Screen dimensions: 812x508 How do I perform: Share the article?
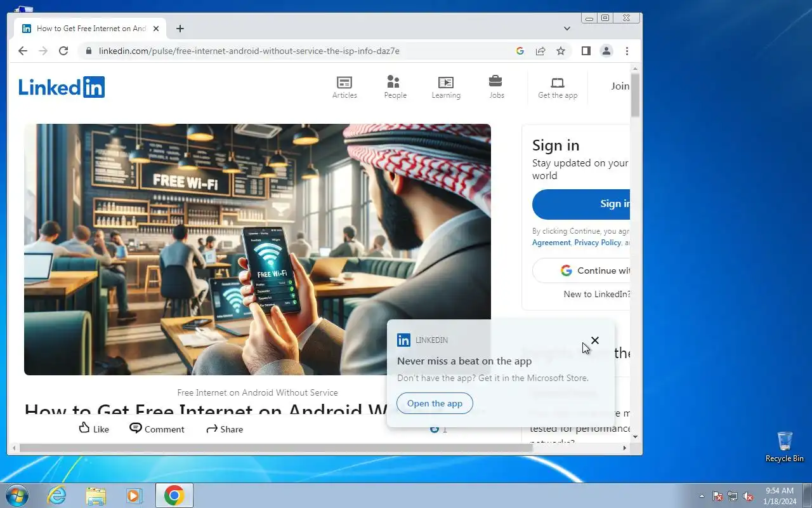225,429
